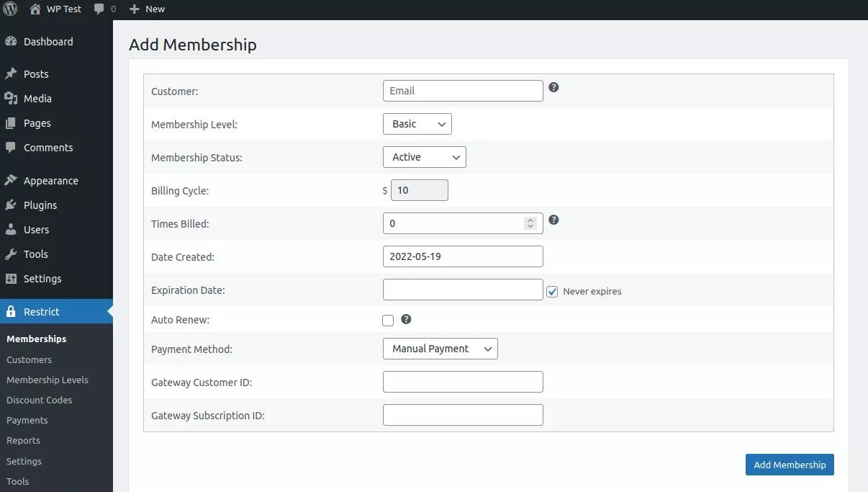Click the help icon beside Times Billed

553,220
